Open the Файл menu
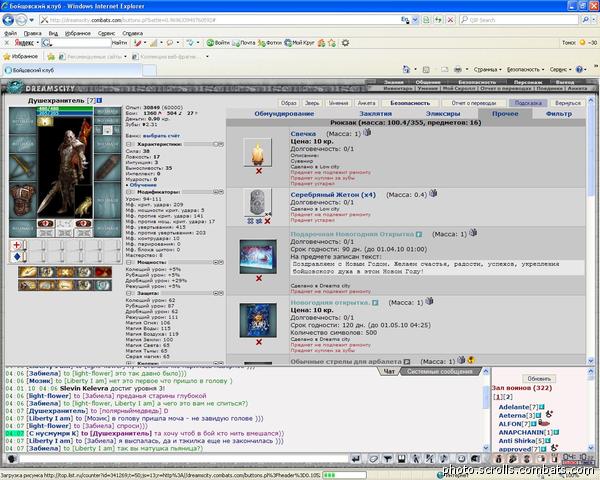The height and width of the screenshot is (480, 600). 10,33
